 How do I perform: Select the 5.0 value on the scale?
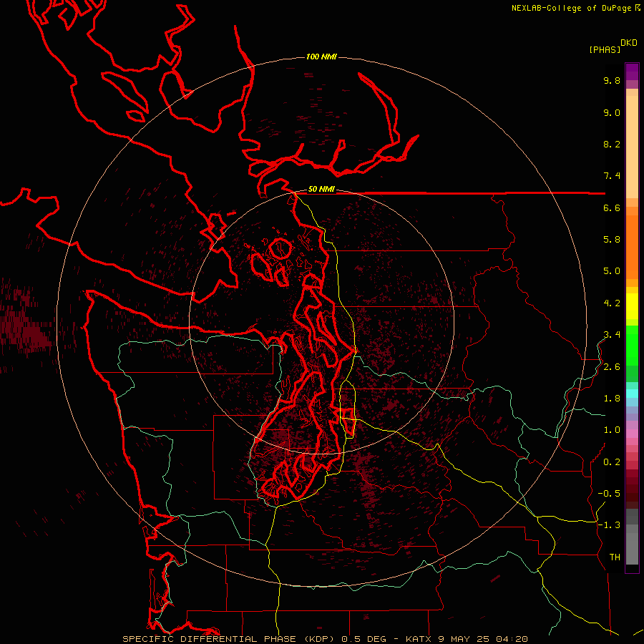(612, 271)
